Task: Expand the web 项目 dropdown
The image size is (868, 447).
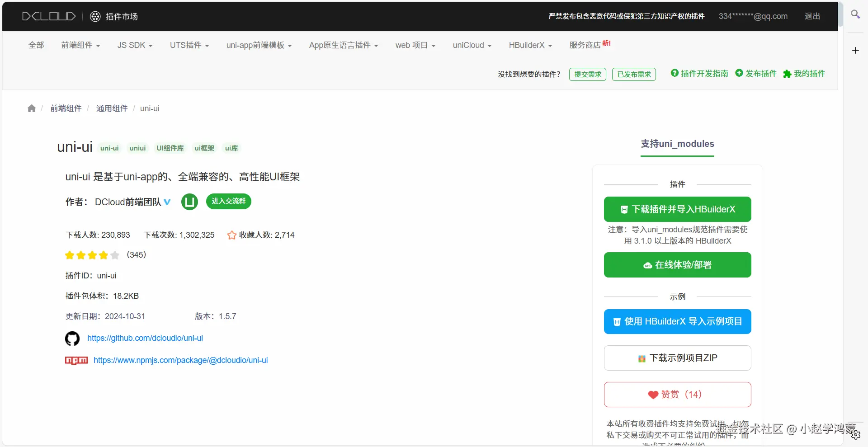Action: click(415, 45)
